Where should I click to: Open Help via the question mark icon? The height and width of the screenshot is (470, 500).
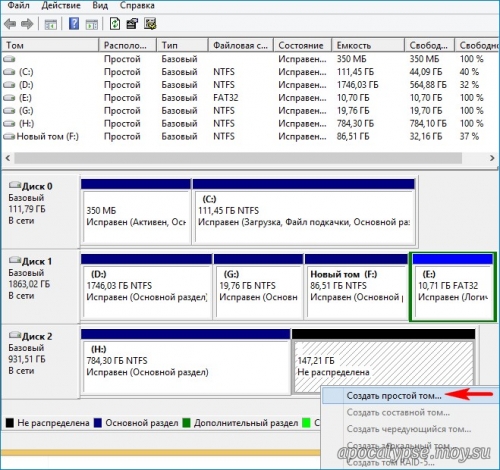(74, 24)
